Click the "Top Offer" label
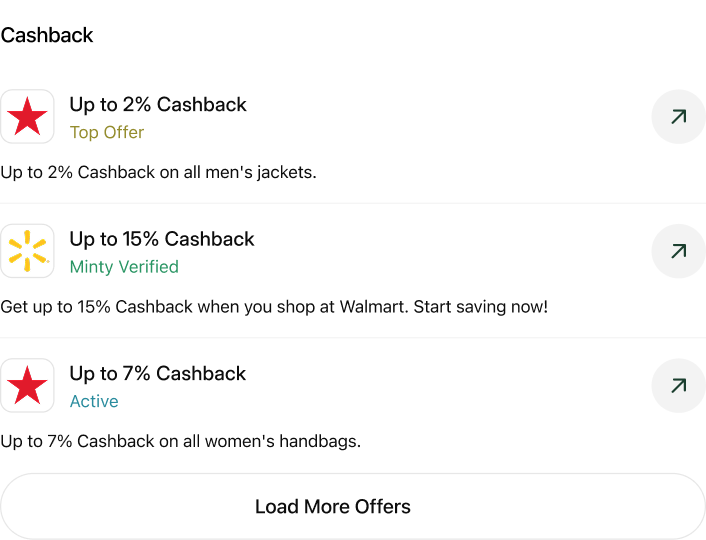 point(107,132)
